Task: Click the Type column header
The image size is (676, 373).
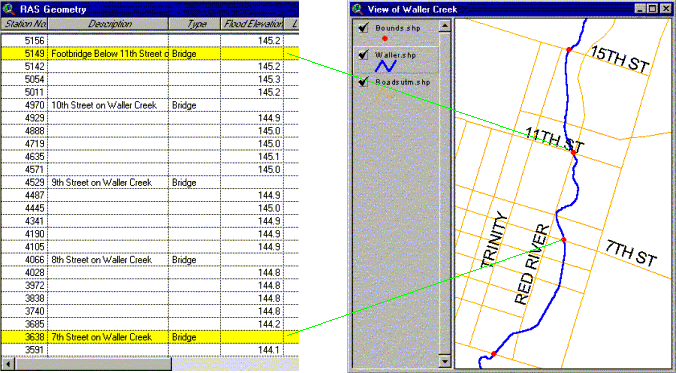Action: (x=195, y=24)
